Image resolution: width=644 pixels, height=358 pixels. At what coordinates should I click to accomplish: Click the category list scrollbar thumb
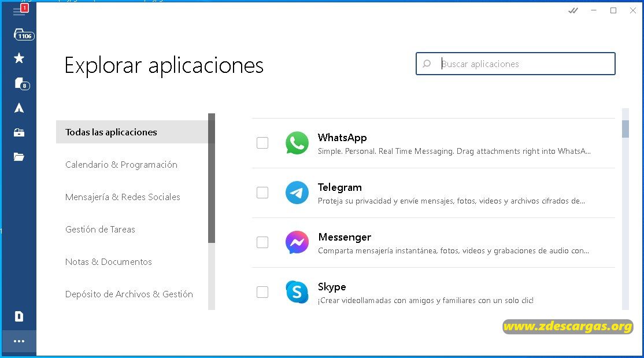(x=212, y=178)
